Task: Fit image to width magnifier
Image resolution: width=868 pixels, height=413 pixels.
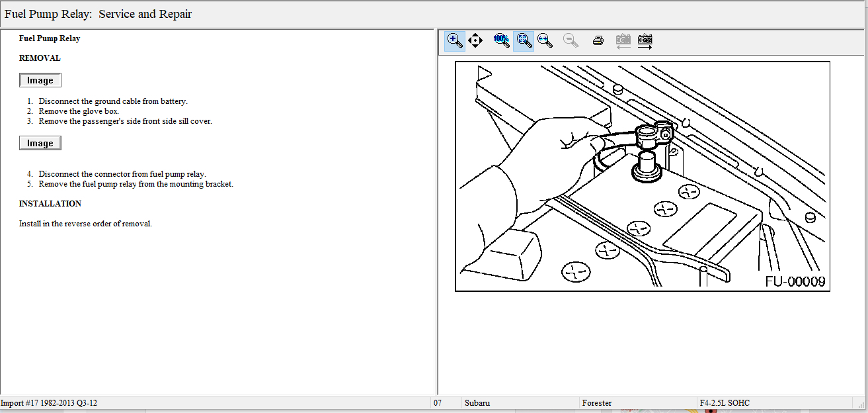Action: [545, 40]
